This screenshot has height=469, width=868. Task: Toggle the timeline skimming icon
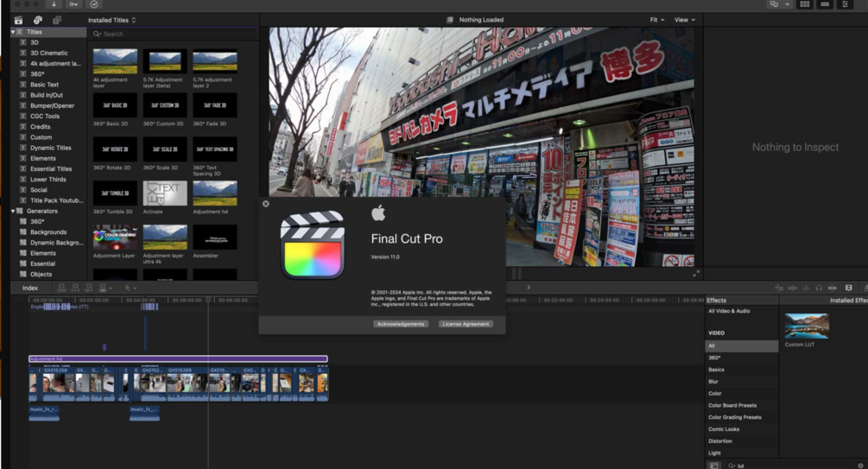pyautogui.click(x=792, y=288)
